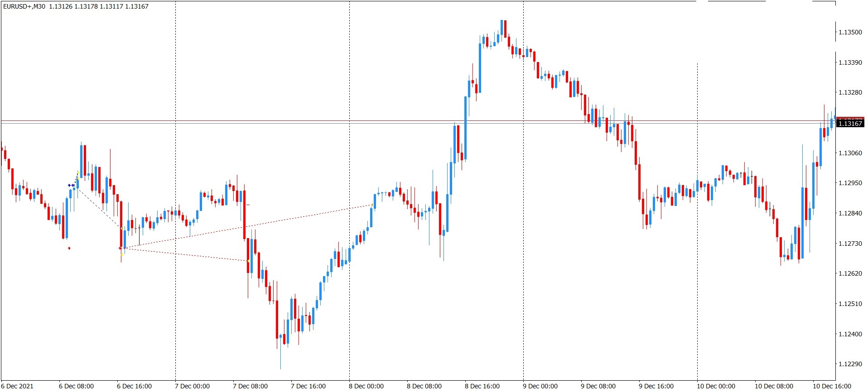Click the current price tag 1.13167

850,123
